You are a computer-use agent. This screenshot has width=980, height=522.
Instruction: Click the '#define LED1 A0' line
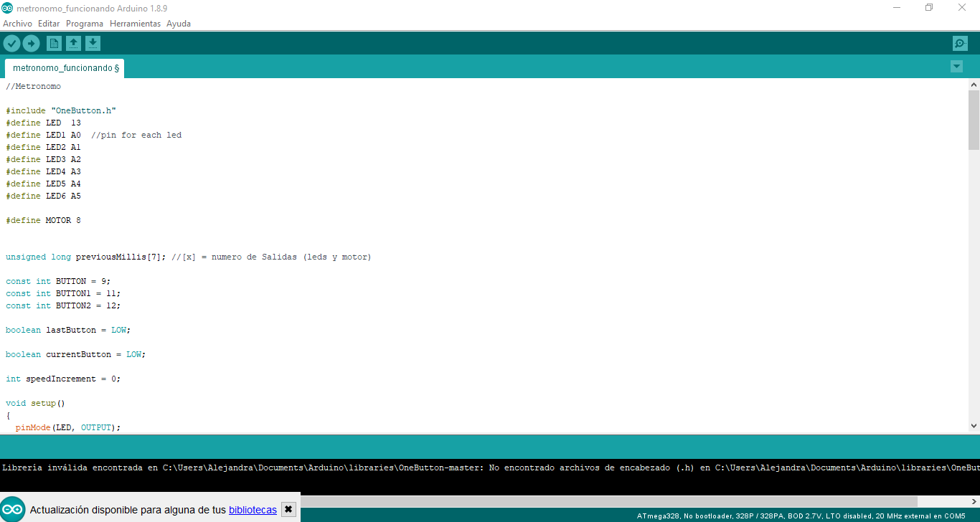(x=93, y=135)
